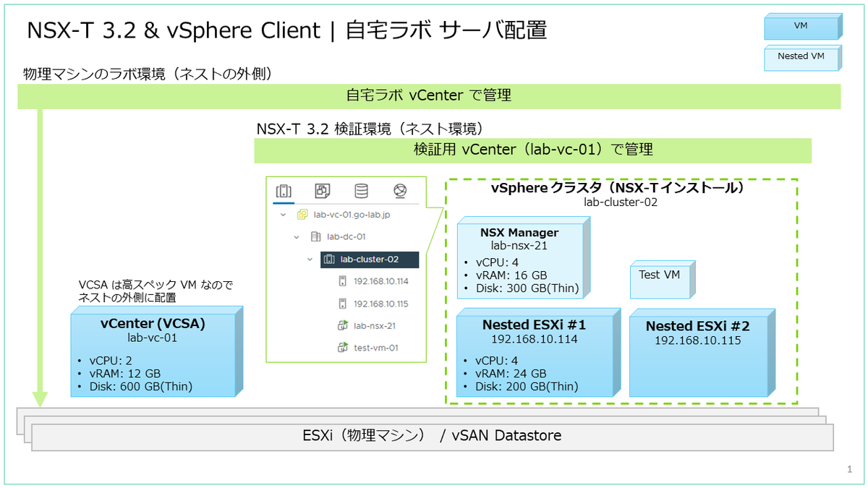Select host 192.168.10.115 in the tree

pos(381,304)
